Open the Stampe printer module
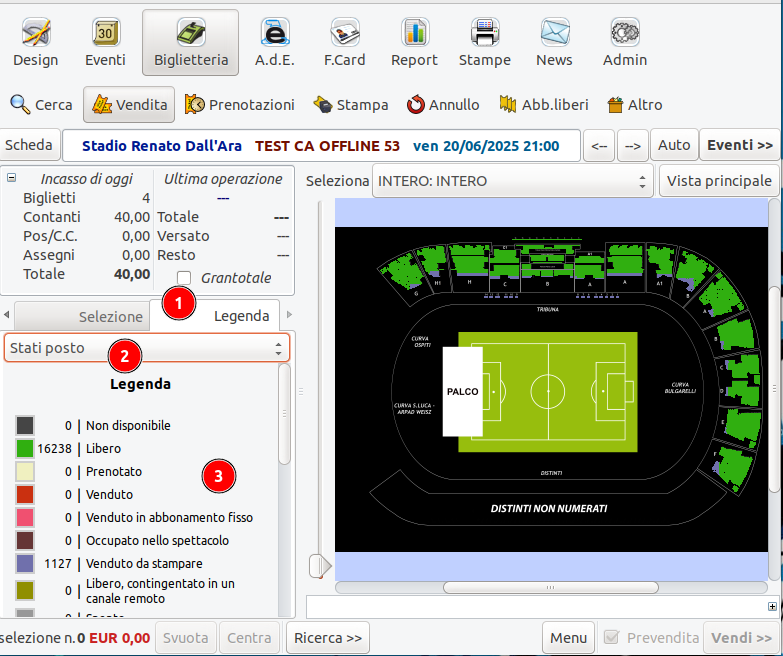 [x=485, y=43]
